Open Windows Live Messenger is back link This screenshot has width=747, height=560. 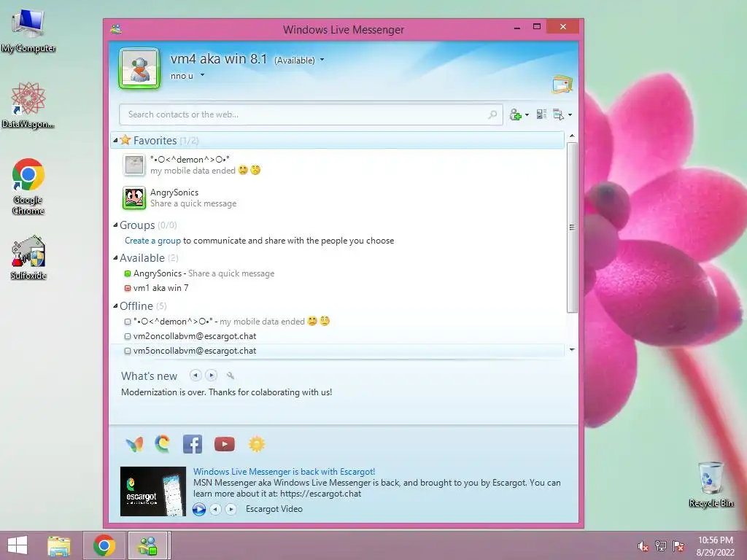coord(284,472)
